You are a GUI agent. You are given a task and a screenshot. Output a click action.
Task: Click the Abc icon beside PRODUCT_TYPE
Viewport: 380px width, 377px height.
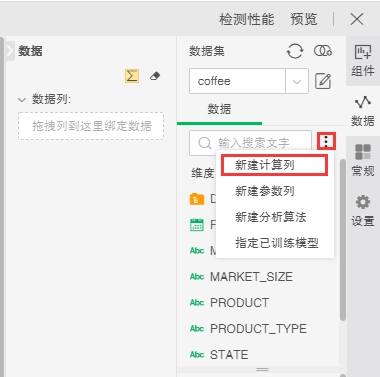coord(197,329)
